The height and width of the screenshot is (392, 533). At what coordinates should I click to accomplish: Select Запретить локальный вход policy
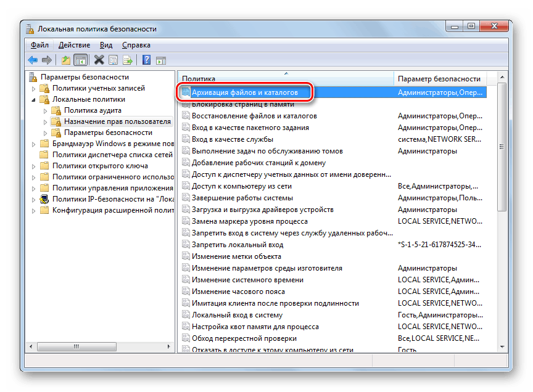(x=238, y=245)
